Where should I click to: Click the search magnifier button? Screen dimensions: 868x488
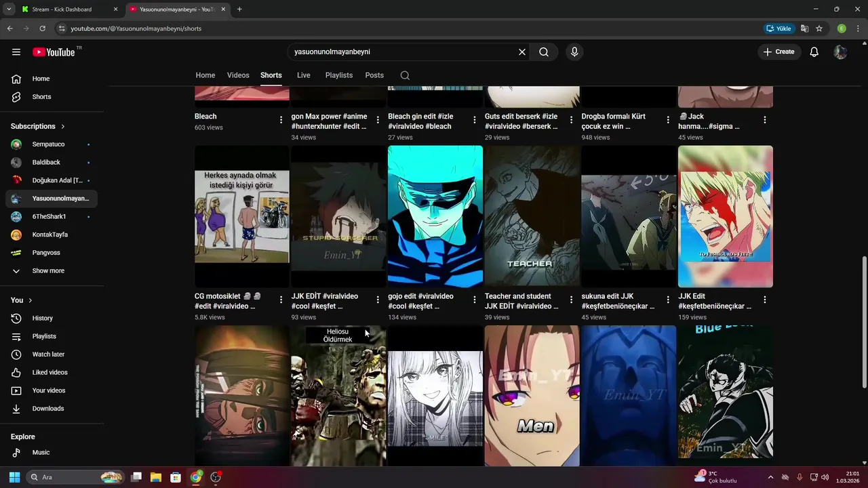[544, 52]
